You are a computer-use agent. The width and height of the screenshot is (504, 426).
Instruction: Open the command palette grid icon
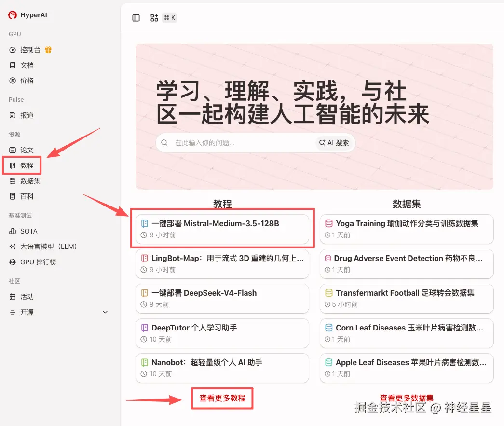pos(154,18)
